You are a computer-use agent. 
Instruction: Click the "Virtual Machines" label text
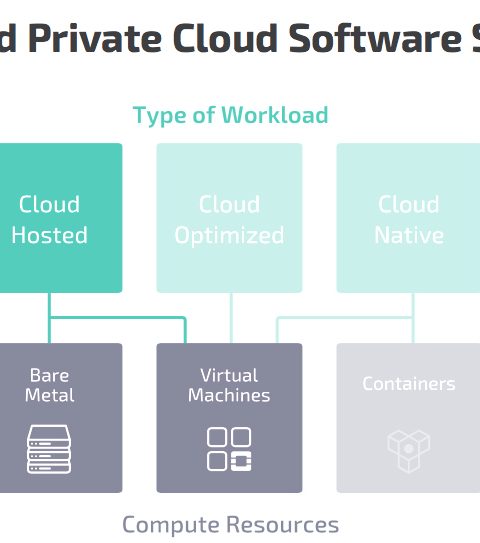click(x=229, y=385)
